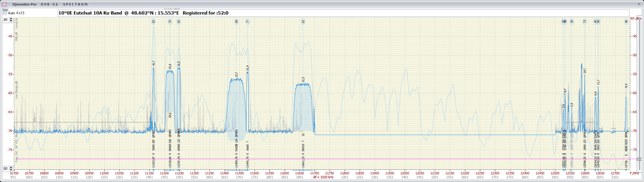This screenshot has height=182, width=644.
Task: Click the 12,3 SNR value label
Action: (x=303, y=79)
